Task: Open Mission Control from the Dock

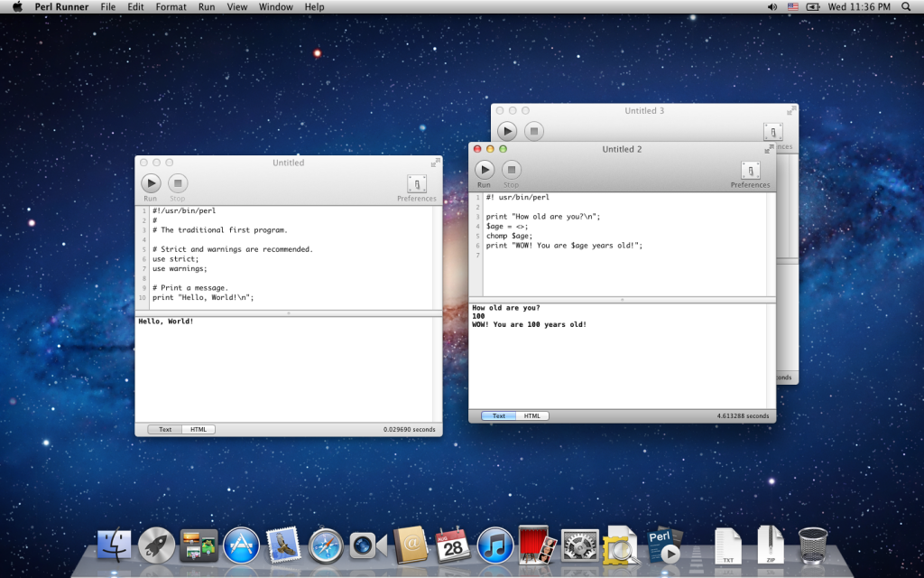Action: pos(199,545)
